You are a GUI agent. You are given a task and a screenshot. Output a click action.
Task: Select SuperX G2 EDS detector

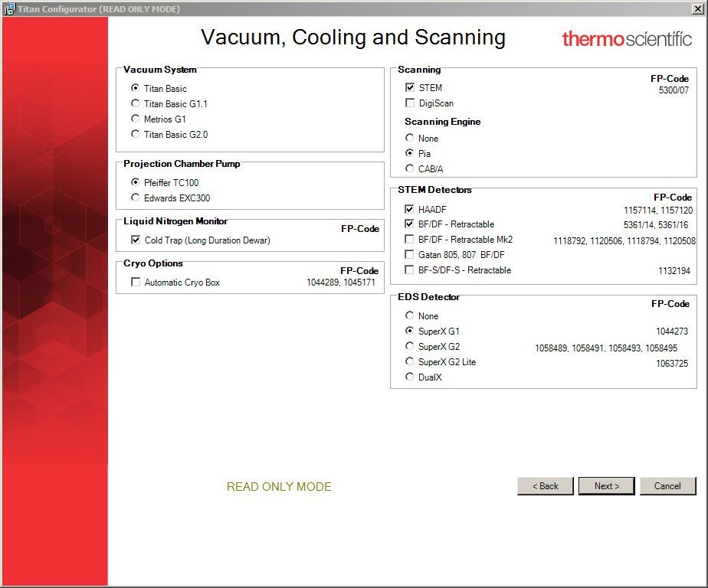pos(410,346)
